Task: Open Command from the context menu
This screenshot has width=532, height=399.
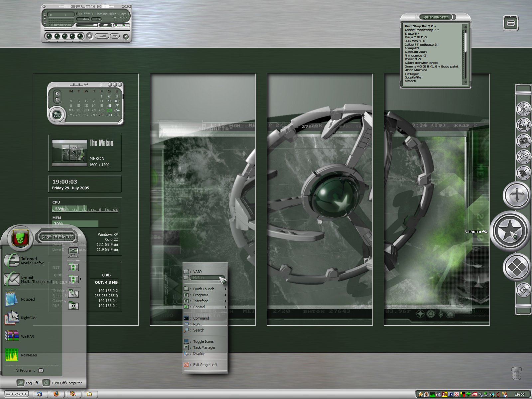Action: (x=205, y=318)
